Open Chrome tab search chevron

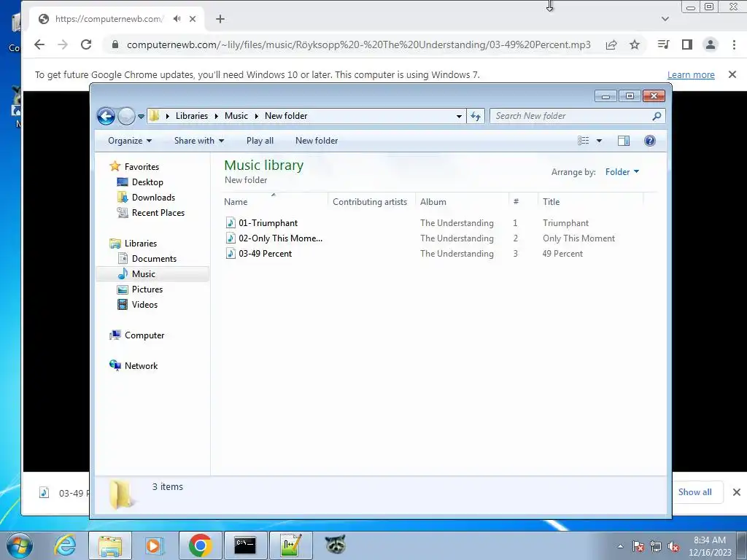coord(665,19)
